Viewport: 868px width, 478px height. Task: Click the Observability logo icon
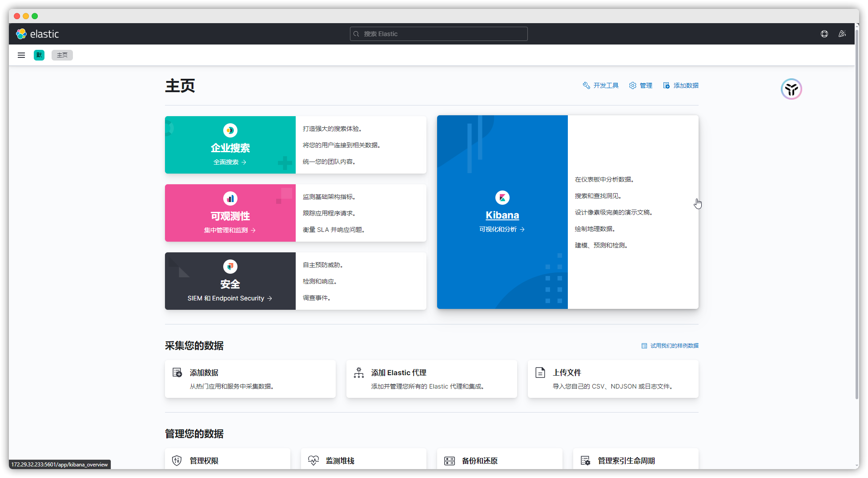pyautogui.click(x=230, y=198)
